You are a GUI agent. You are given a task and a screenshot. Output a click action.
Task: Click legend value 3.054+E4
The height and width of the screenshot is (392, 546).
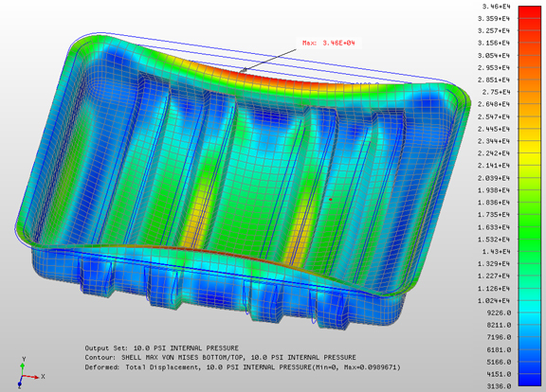pos(494,55)
